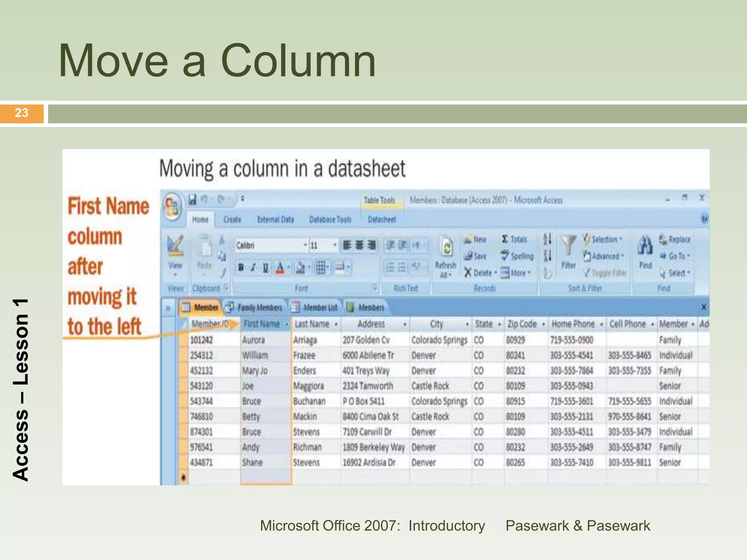Select the City column header
This screenshot has height=560, width=747.
pos(441,324)
